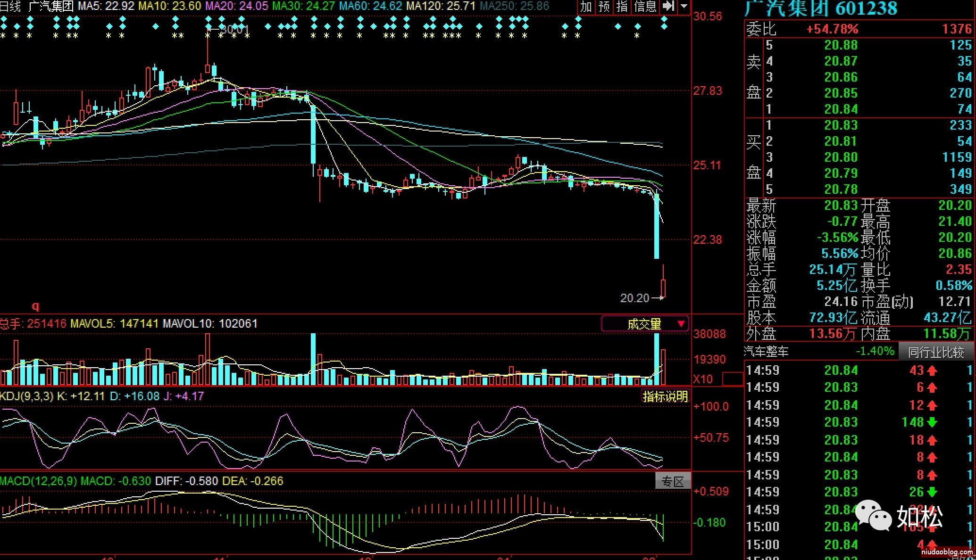Select sell level 4 price 20.87
Screen dimensions: 976x560
coord(841,61)
